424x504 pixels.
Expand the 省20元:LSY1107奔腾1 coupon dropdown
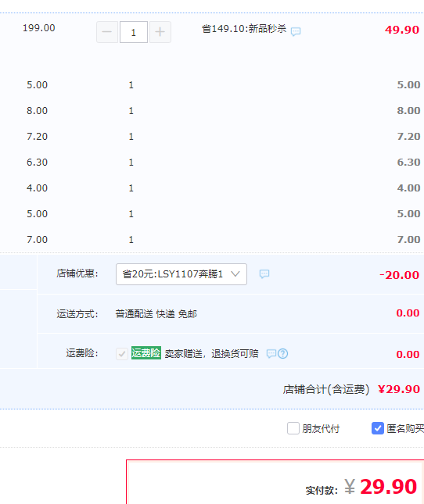[181, 274]
